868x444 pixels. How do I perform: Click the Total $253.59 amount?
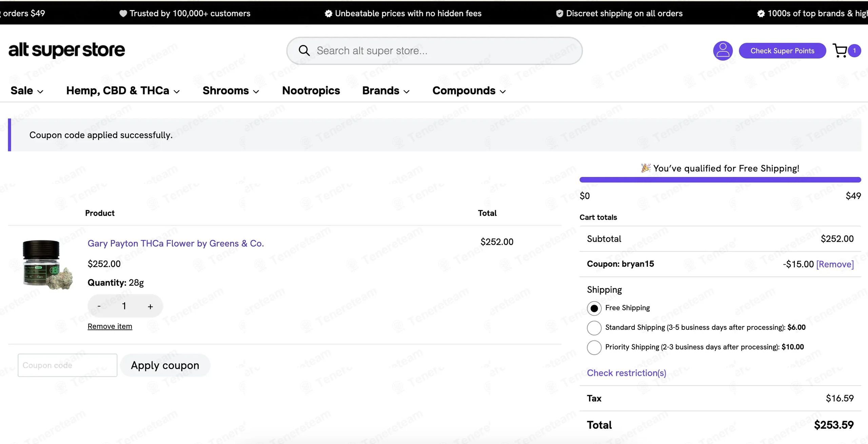pyautogui.click(x=834, y=425)
